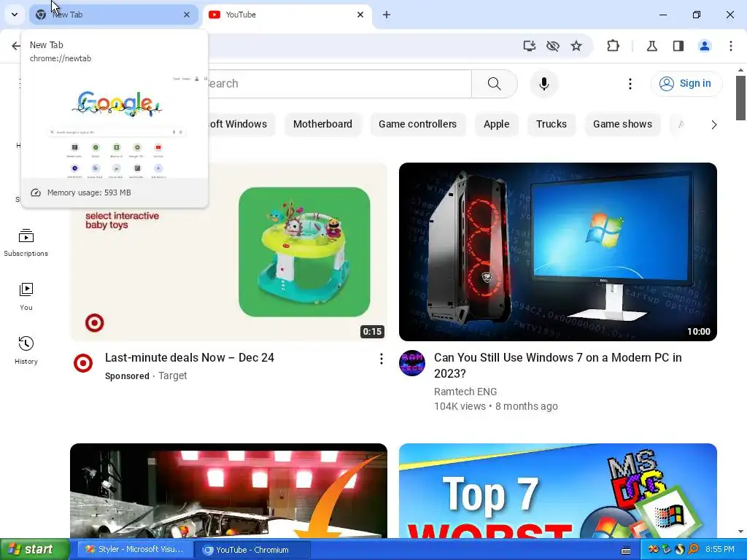Click the keyboard icon in taskbar
The height and width of the screenshot is (560, 747).
click(626, 551)
